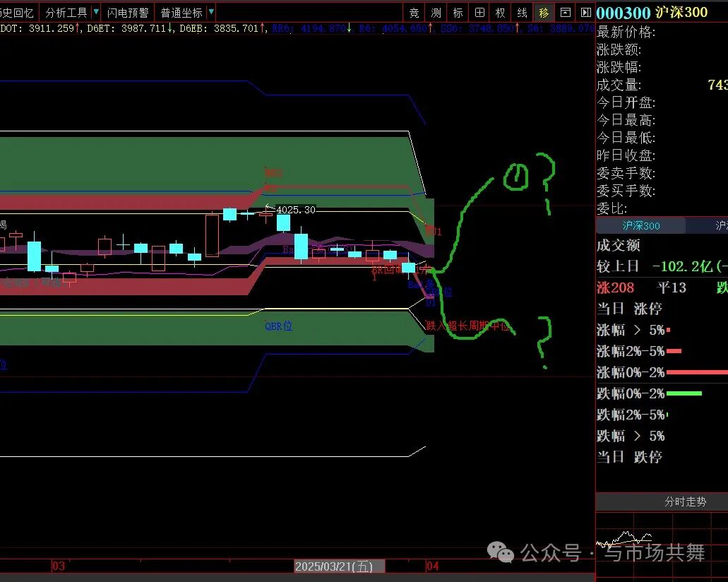Click the 分时走势 intraday mini chart
This screenshot has width=728, height=582.
click(662, 543)
